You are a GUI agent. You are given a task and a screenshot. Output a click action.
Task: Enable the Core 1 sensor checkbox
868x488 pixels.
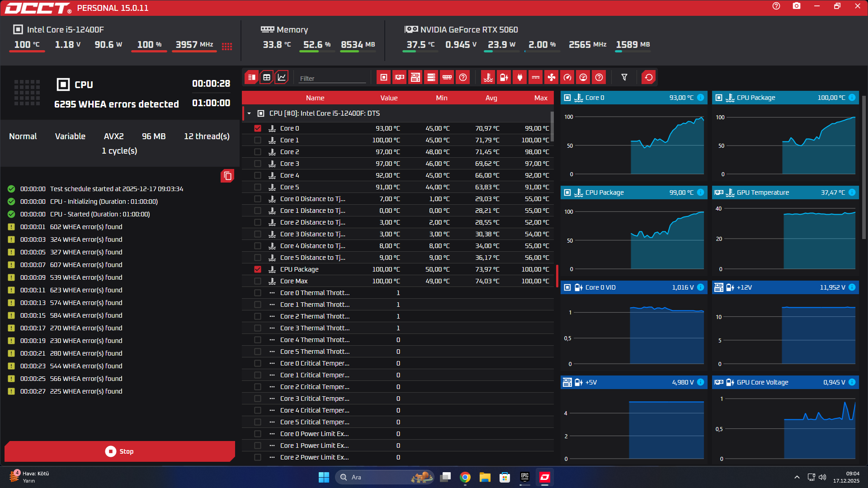258,140
